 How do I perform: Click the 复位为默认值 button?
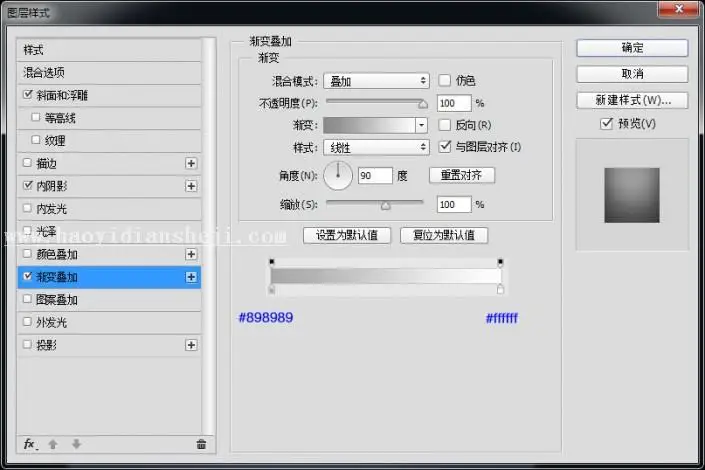pos(444,235)
